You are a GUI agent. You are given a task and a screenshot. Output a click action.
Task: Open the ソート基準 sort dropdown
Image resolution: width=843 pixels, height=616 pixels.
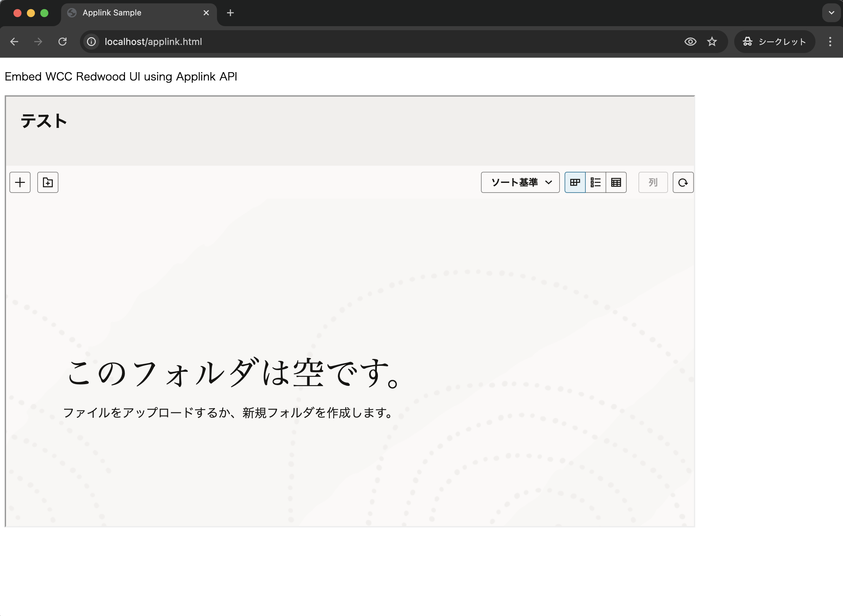coord(520,182)
